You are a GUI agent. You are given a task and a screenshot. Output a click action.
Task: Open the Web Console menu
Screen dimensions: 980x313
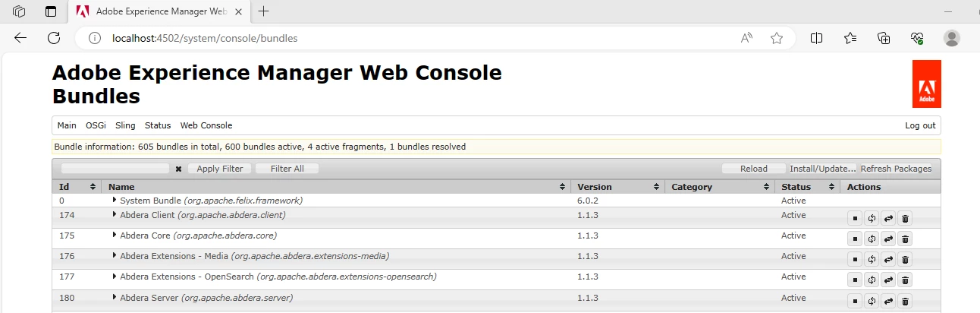[206, 125]
